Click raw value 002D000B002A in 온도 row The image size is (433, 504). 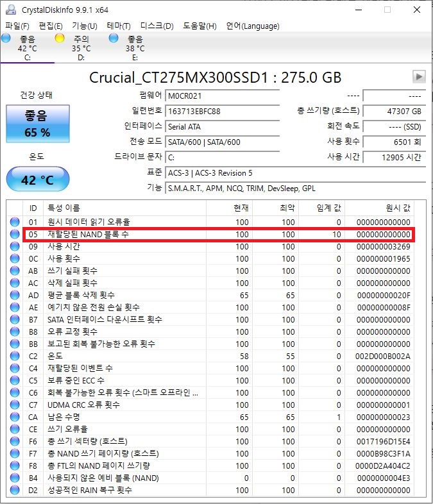(x=382, y=356)
